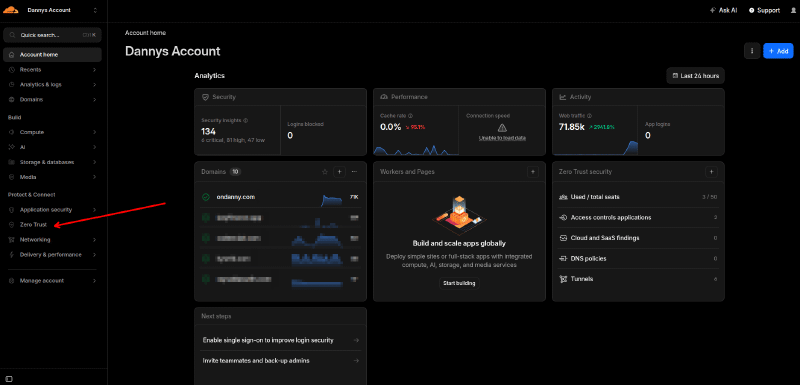Click the blue Add button
This screenshot has width=800, height=385.
tap(779, 51)
